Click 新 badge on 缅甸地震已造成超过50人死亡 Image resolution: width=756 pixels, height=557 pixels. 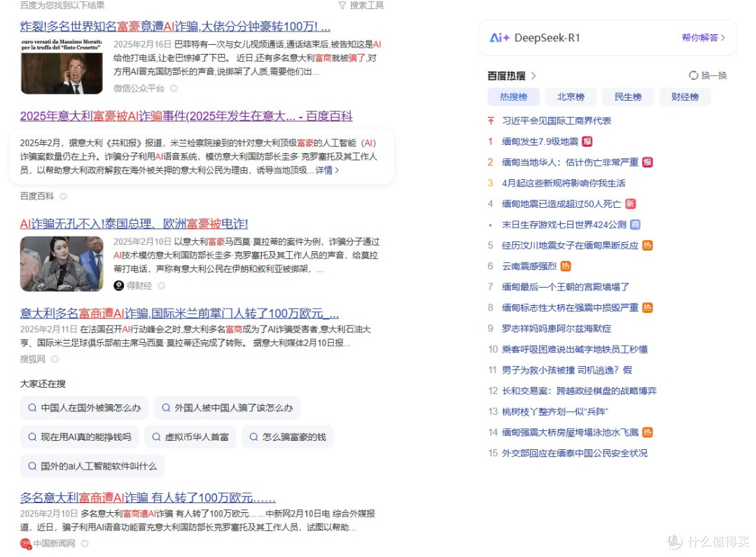pyautogui.click(x=630, y=204)
